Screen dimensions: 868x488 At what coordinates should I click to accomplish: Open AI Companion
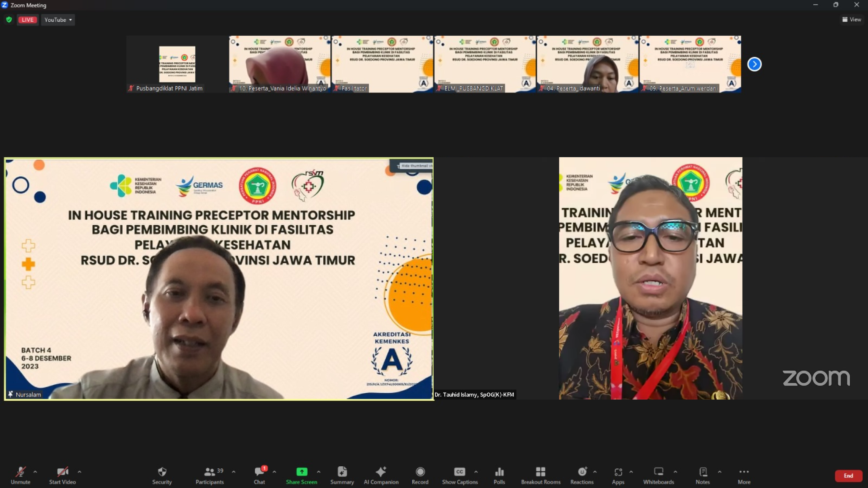coord(381,475)
